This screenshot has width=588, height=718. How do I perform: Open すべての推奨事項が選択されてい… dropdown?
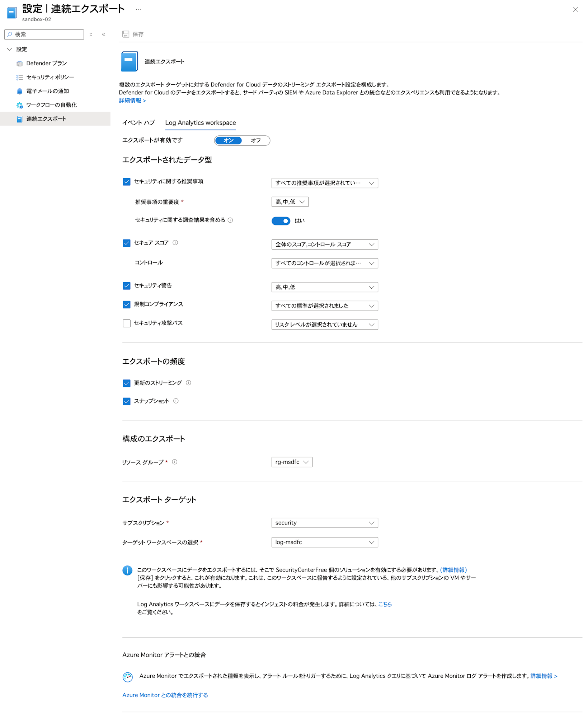pos(325,183)
